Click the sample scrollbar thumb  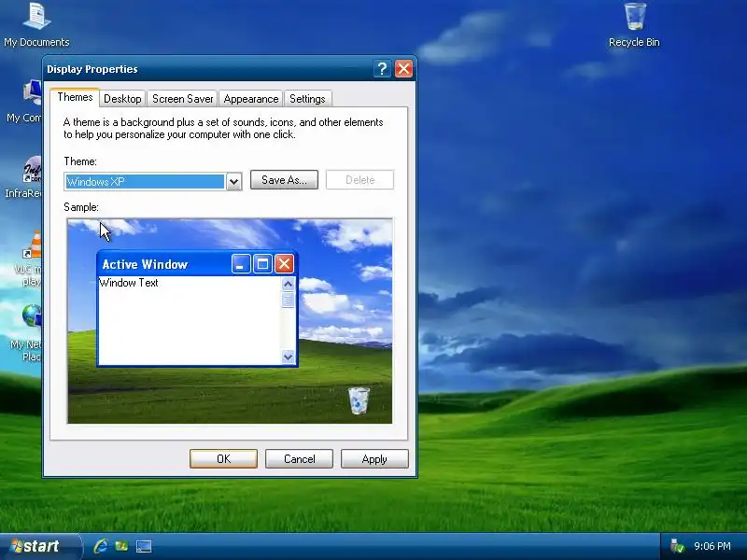coord(288,300)
